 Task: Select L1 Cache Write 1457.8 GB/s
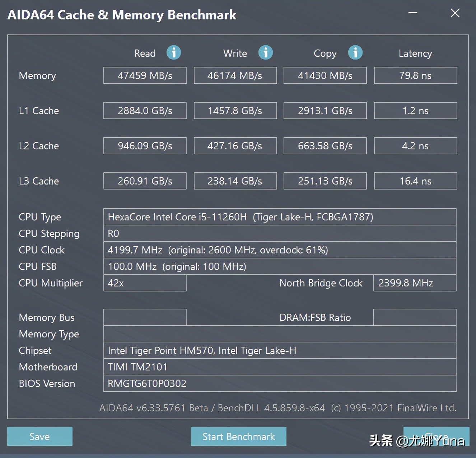[x=235, y=111]
